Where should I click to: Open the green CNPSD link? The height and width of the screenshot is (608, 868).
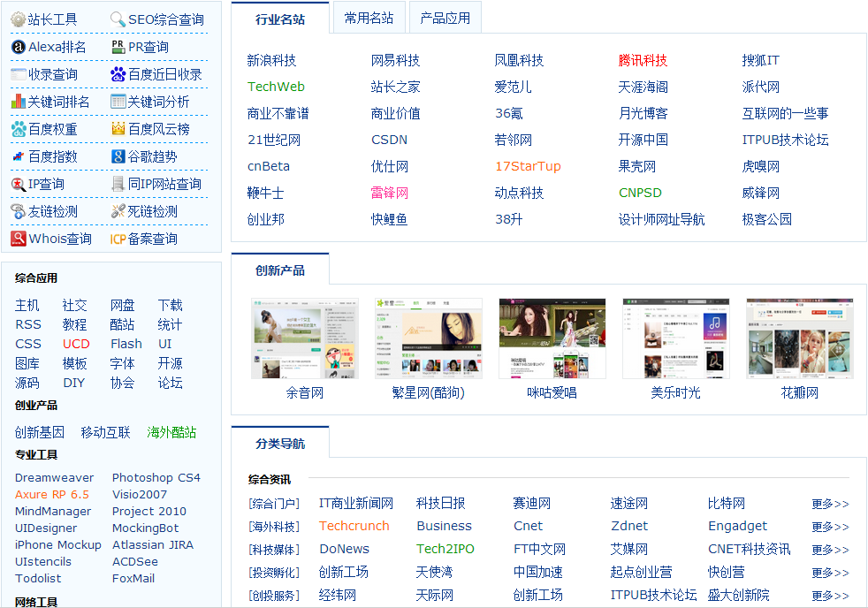click(x=640, y=193)
